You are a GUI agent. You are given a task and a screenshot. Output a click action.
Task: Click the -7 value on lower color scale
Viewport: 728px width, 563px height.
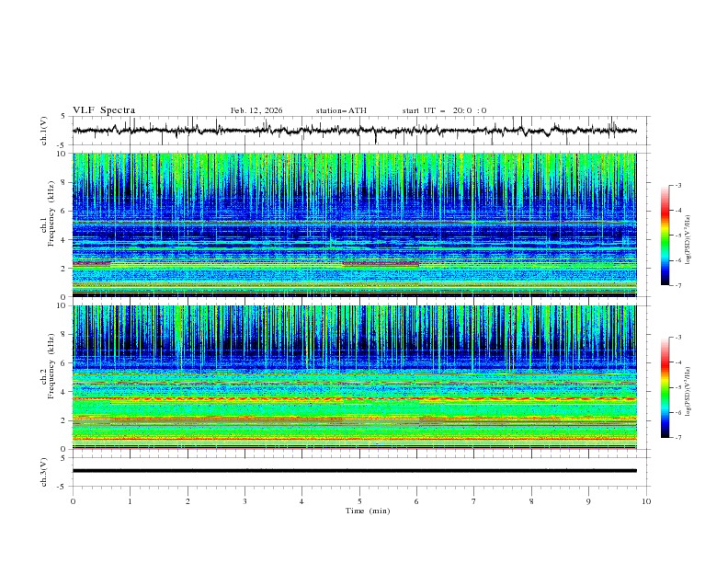click(679, 438)
